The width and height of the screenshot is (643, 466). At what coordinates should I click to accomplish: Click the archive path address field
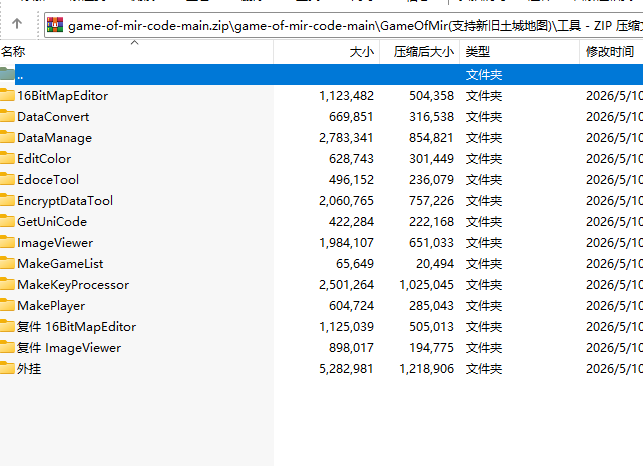point(344,25)
